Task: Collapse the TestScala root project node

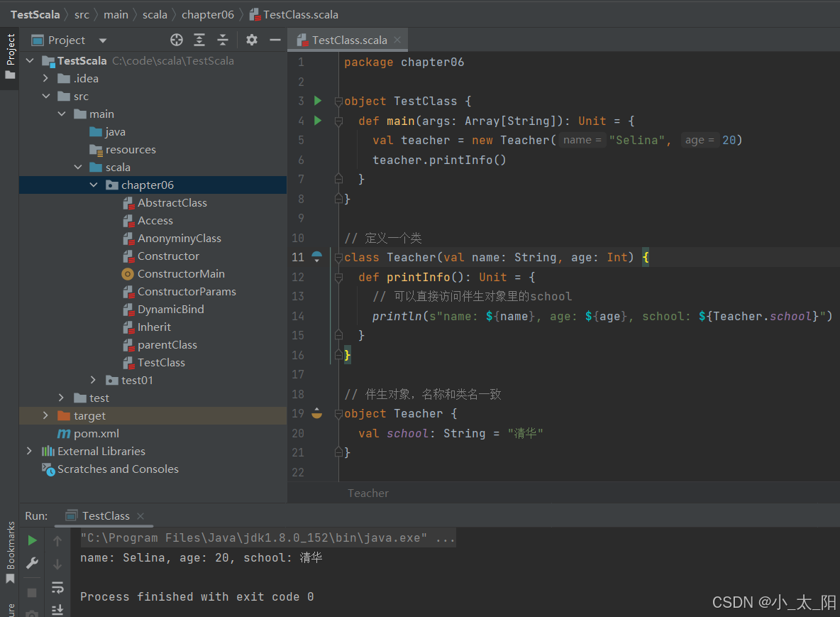Action: [x=30, y=60]
